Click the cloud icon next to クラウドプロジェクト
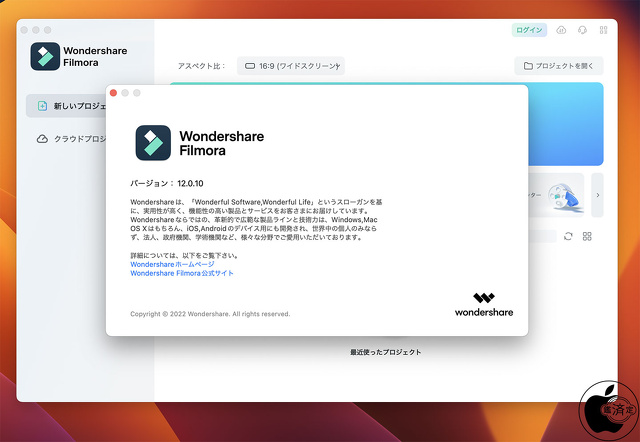The height and width of the screenshot is (442, 640). [42, 139]
